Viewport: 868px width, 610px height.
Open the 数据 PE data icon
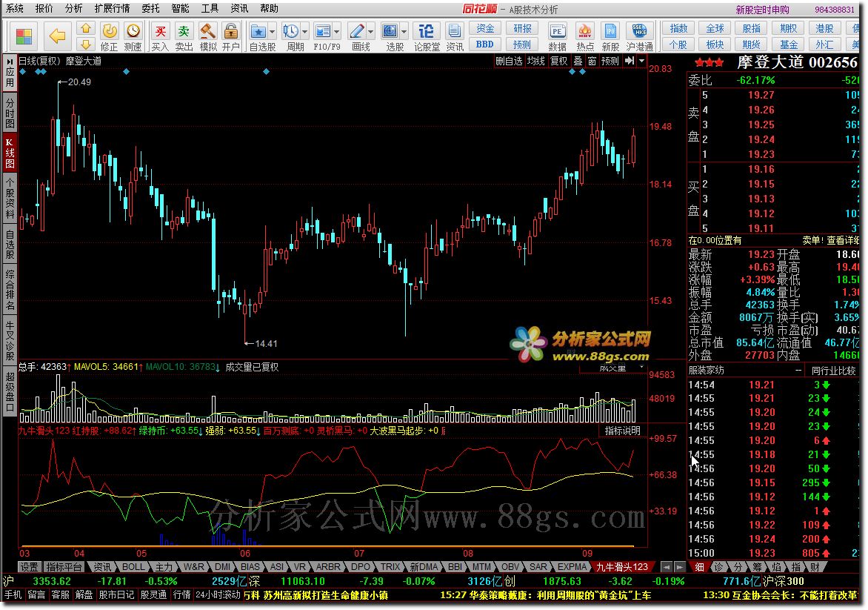(x=558, y=31)
